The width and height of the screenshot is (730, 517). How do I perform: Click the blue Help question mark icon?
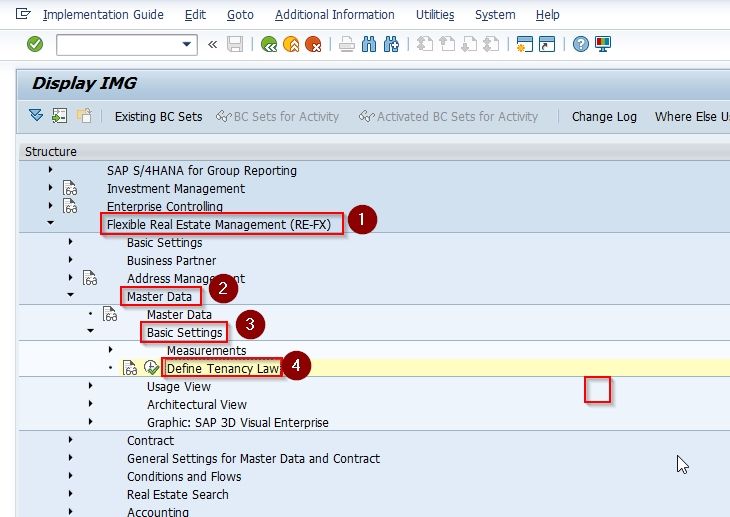coord(581,44)
